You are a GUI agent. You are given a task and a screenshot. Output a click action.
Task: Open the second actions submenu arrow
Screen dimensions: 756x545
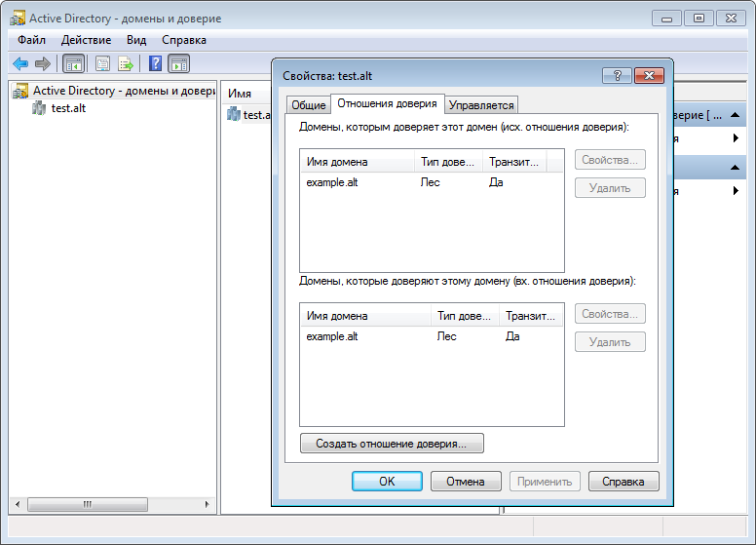pyautogui.click(x=736, y=190)
